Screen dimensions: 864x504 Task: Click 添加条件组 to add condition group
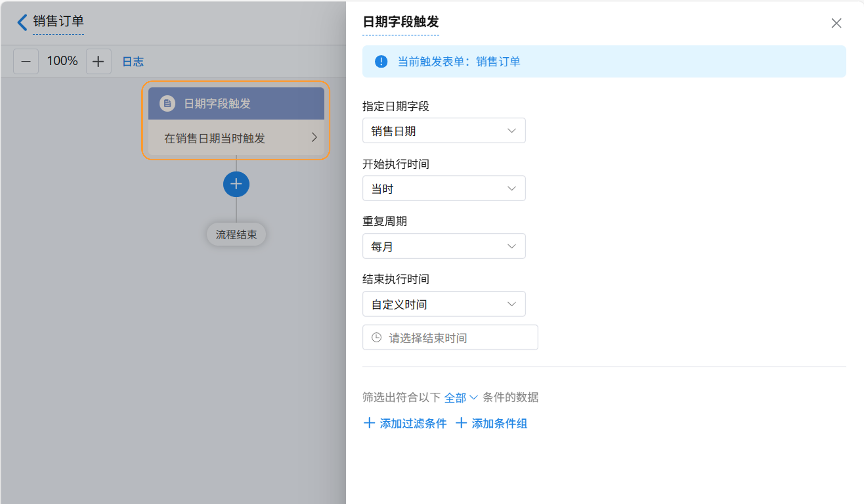click(492, 424)
